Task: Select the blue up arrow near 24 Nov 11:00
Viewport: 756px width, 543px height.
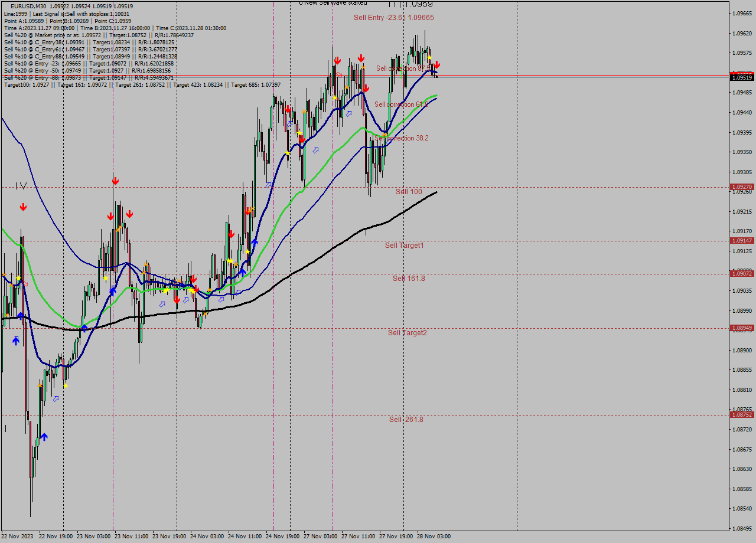Action: pyautogui.click(x=255, y=241)
